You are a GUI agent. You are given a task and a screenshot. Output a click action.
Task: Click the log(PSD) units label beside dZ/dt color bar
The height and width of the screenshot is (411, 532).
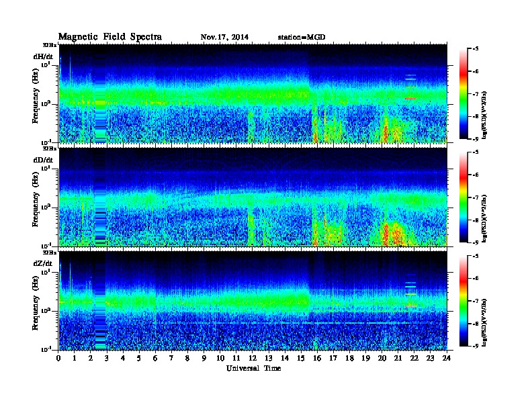(484, 322)
